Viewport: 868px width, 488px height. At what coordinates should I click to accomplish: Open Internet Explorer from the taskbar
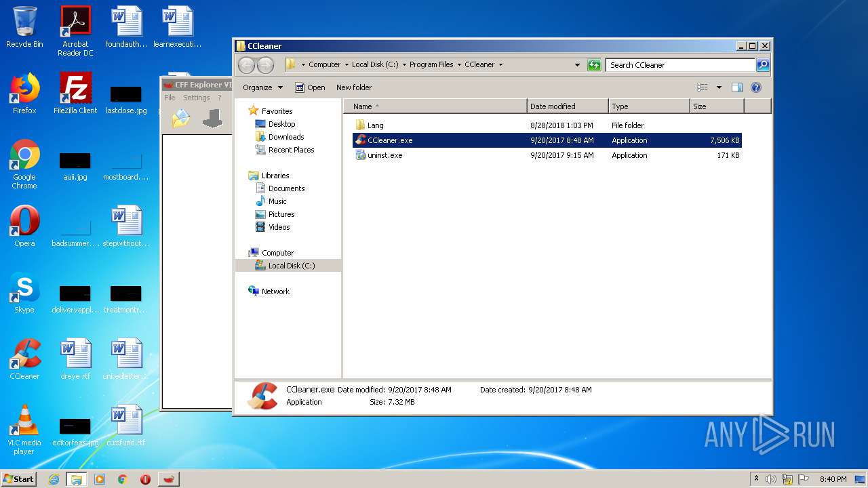click(54, 479)
